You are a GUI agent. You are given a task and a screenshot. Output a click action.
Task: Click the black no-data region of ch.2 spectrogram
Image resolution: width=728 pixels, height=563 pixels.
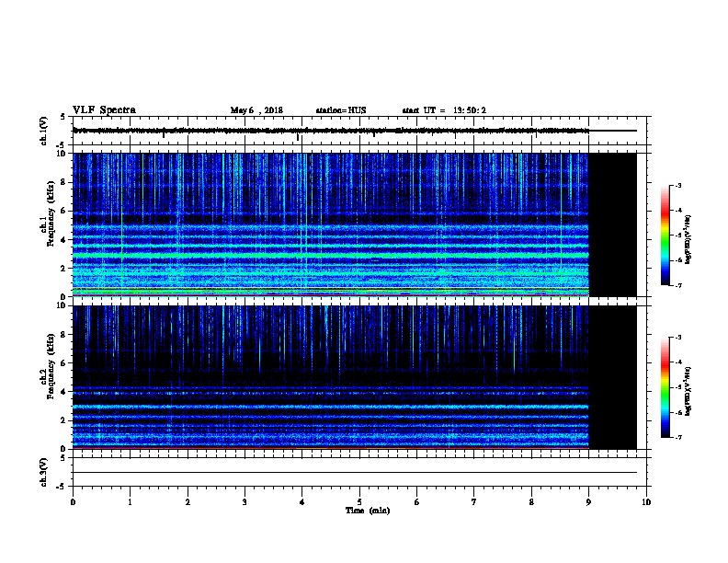point(613,377)
